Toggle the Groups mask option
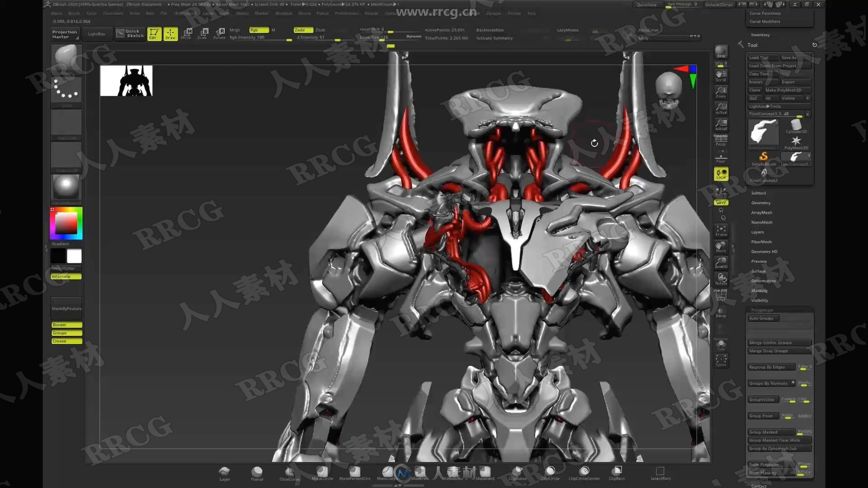The width and height of the screenshot is (868, 488). coord(66,333)
